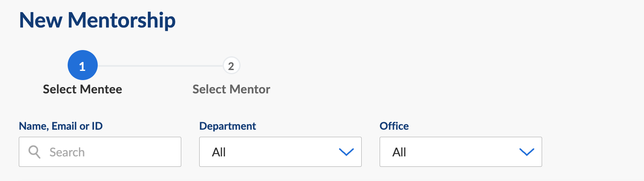Click the number 2 in stepper
The image size is (644, 181).
pos(231,66)
